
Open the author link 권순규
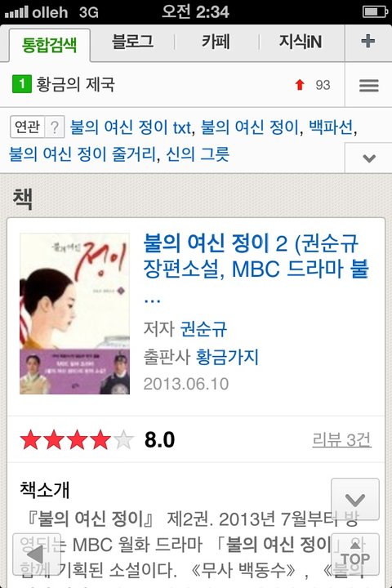(203, 329)
